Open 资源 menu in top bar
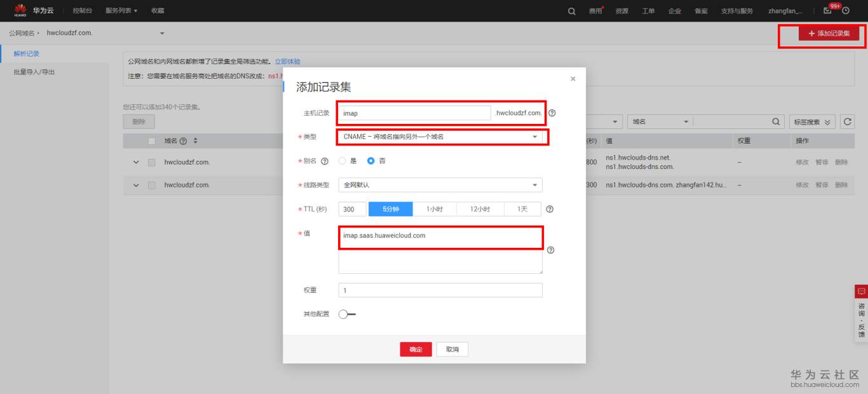Image resolution: width=868 pixels, height=394 pixels. click(x=621, y=11)
